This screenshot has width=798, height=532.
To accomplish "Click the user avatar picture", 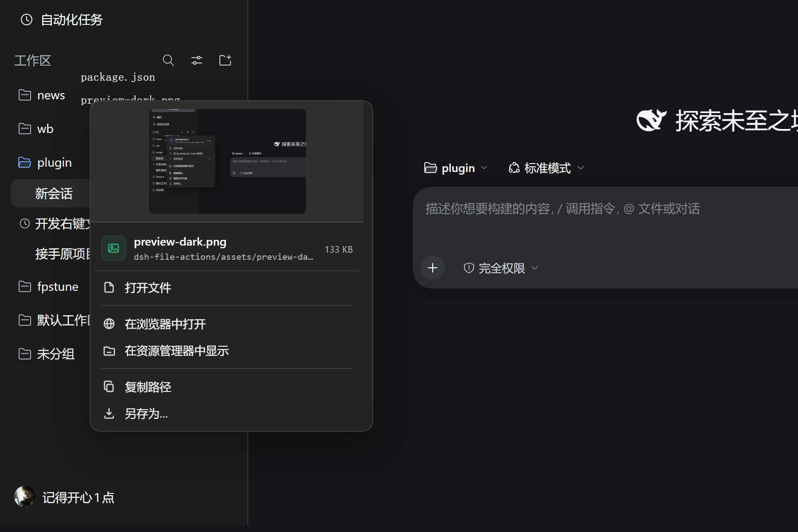I will tap(25, 497).
